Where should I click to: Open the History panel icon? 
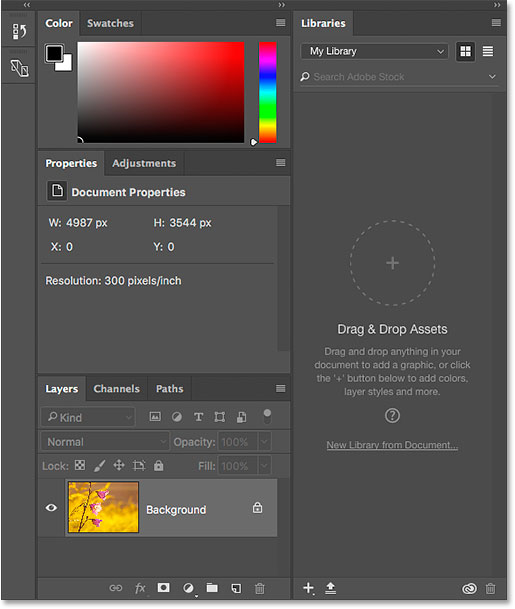[x=19, y=31]
